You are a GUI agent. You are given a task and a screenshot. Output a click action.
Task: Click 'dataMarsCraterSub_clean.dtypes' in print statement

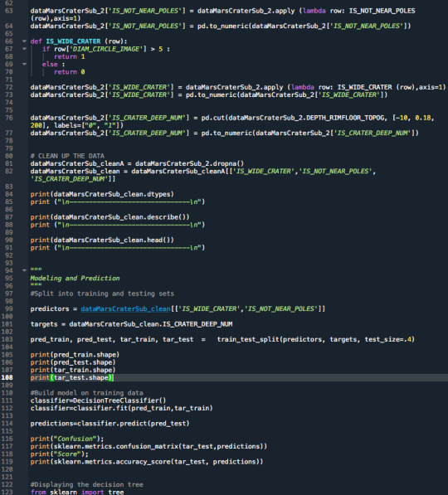[x=112, y=194]
